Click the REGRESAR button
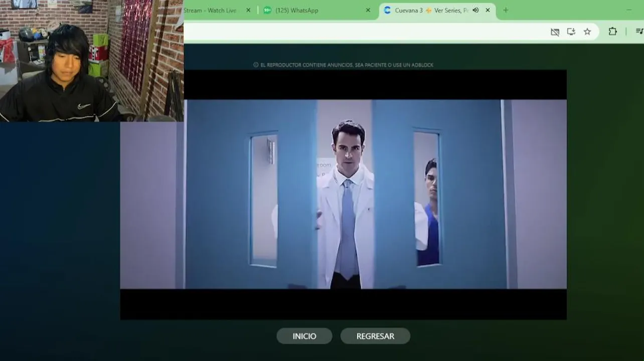 click(375, 336)
